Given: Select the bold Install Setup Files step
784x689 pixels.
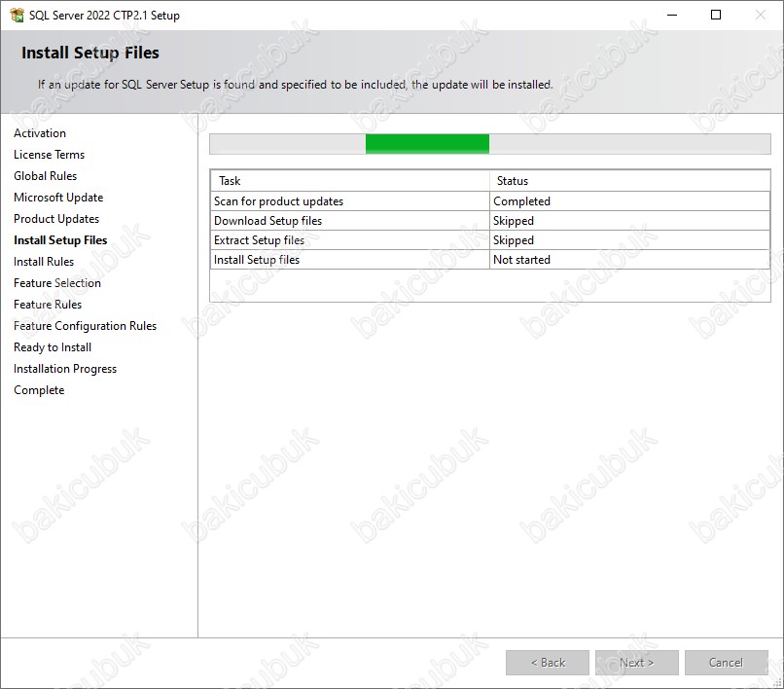Looking at the screenshot, I should 60,240.
